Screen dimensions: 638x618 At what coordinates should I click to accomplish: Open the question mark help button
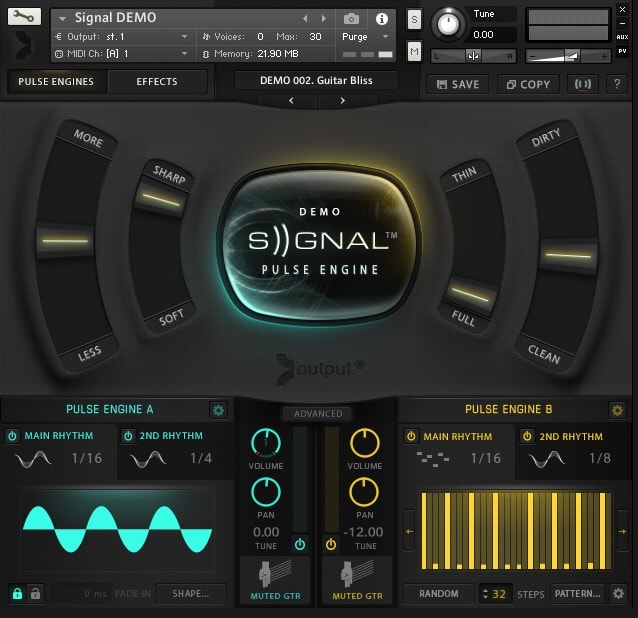[617, 84]
